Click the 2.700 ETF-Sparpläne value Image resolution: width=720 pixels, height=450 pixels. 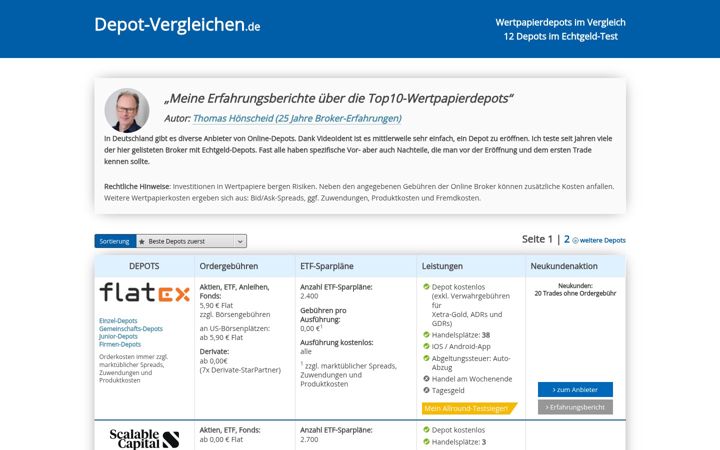coord(309,439)
